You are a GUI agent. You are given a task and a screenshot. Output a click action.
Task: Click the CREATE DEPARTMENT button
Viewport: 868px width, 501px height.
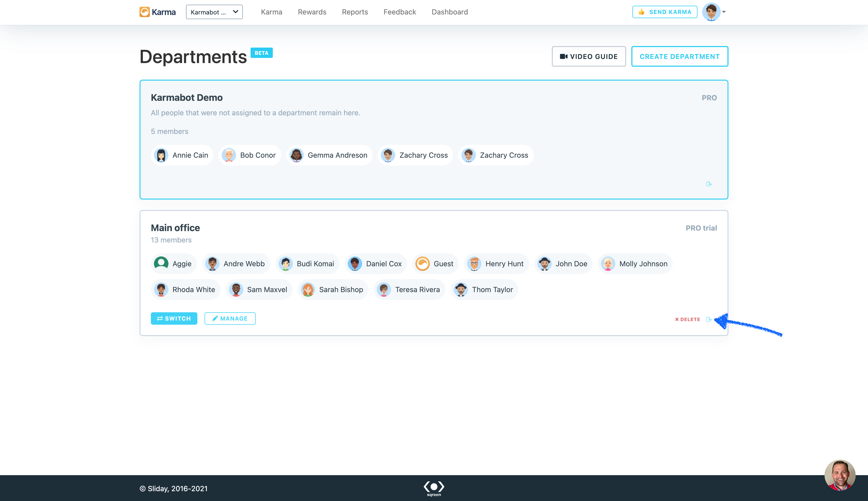click(x=680, y=56)
